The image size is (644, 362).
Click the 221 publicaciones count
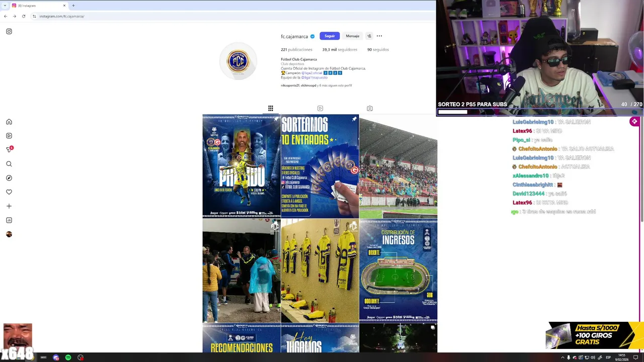296,50
